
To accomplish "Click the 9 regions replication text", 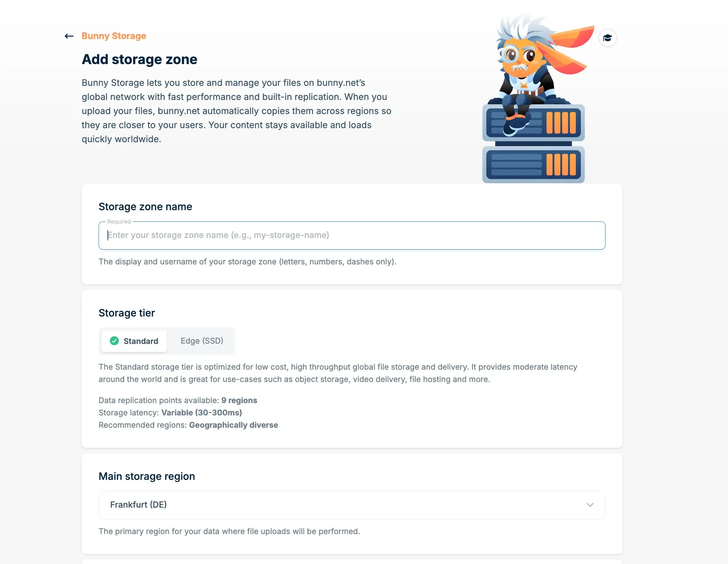I will 239,400.
